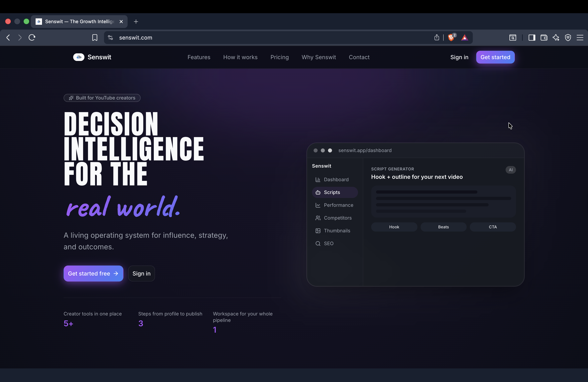Click the line chart icon next to Performance
The height and width of the screenshot is (382, 588).
pyautogui.click(x=318, y=205)
